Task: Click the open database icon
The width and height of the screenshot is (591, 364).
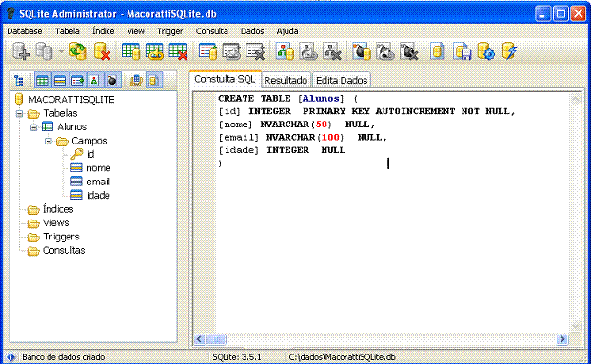Action: [44, 50]
